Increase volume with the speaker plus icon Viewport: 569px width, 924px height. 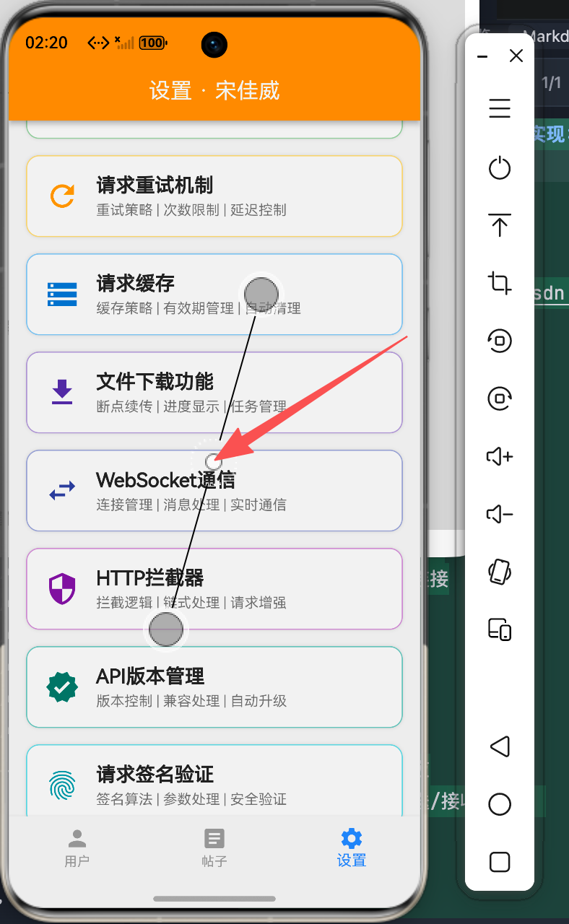[500, 456]
